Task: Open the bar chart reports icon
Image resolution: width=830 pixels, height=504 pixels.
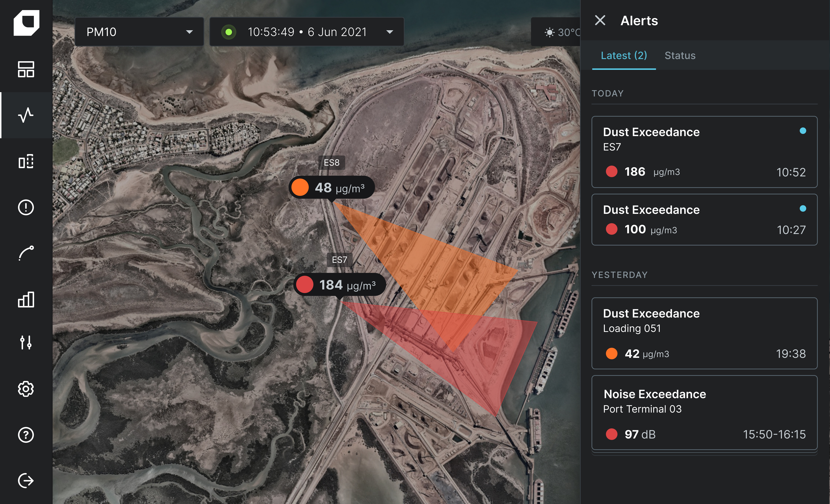Action: [x=26, y=299]
